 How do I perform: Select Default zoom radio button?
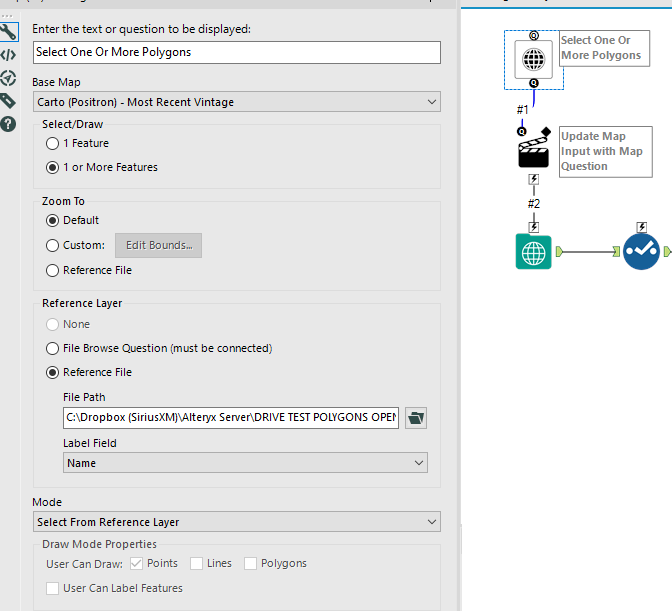pyautogui.click(x=52, y=221)
